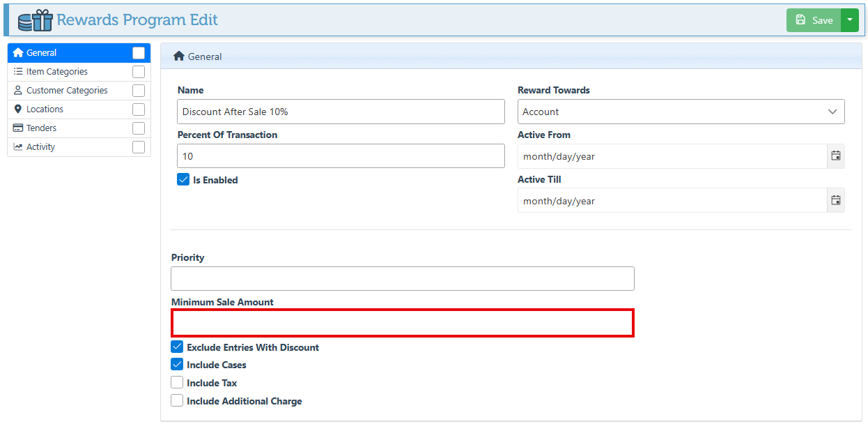868x424 pixels.
Task: Select the General sidebar tab
Action: tap(42, 53)
